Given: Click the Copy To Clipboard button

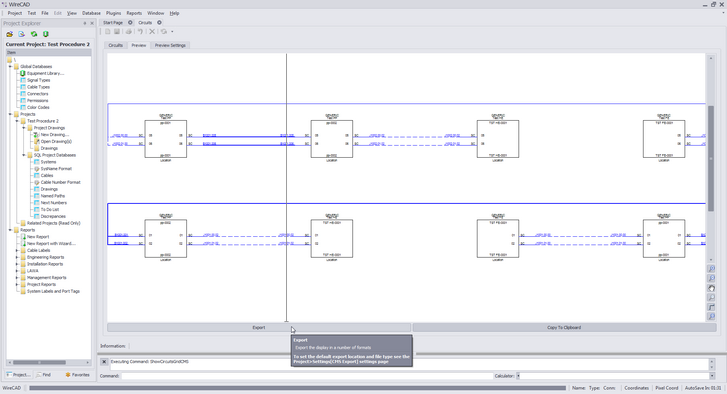Looking at the screenshot, I should click(x=564, y=327).
